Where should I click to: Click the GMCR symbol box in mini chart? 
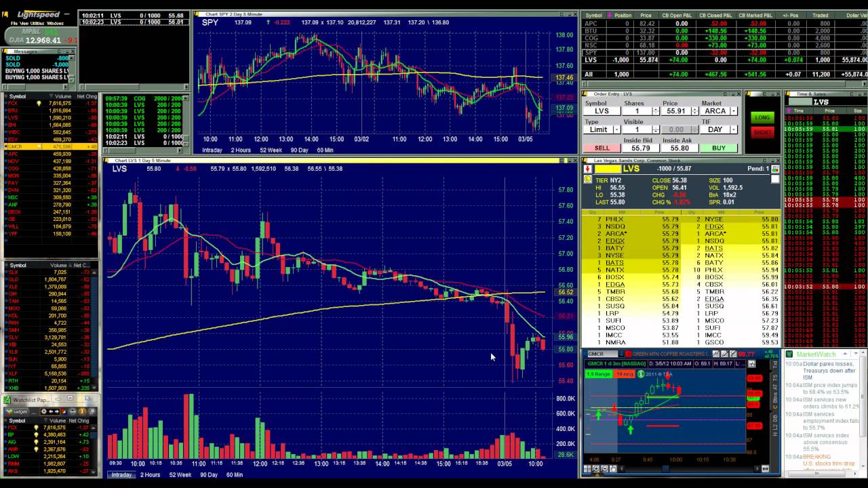pos(603,354)
